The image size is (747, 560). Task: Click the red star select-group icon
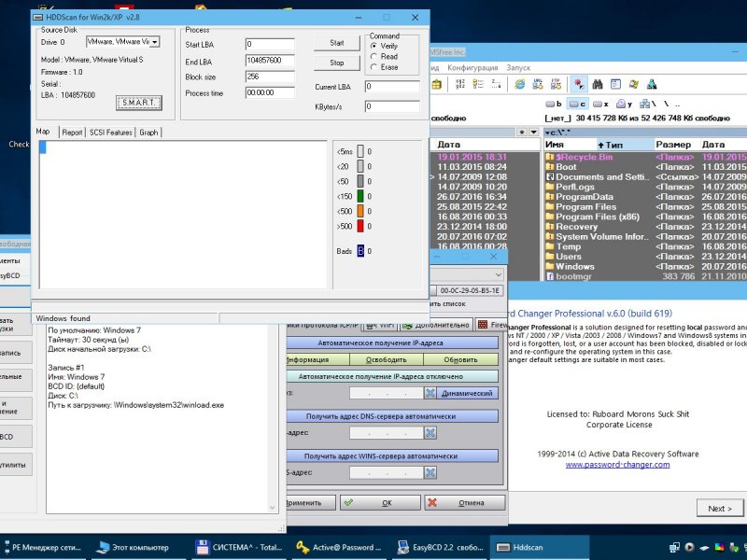(x=579, y=84)
